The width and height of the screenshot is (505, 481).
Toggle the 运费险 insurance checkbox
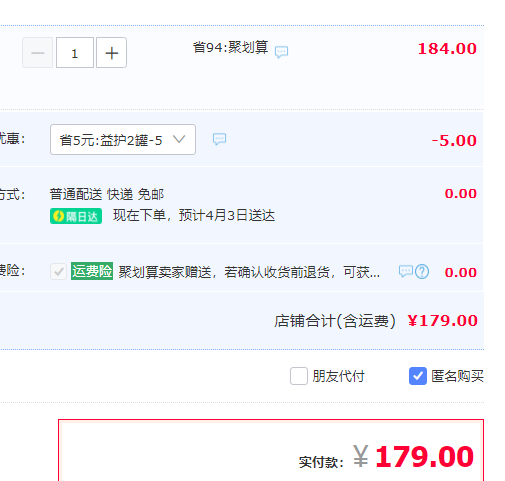pos(58,271)
